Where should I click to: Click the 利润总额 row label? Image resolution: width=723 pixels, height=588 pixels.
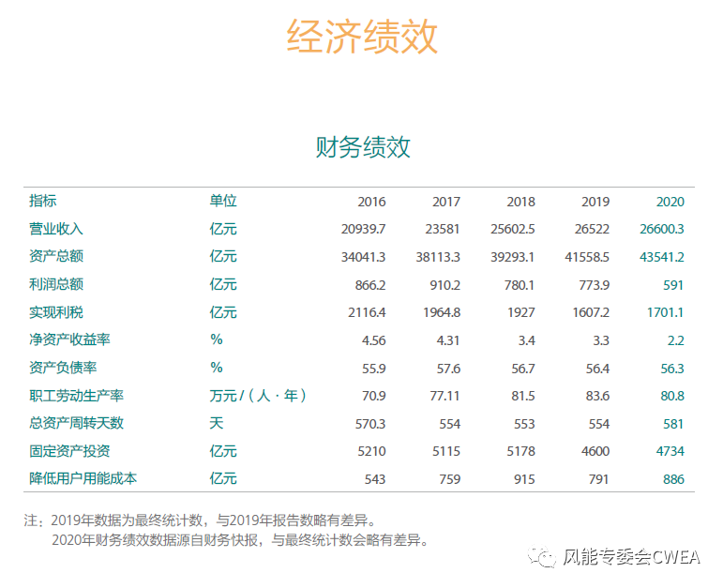[x=56, y=284]
